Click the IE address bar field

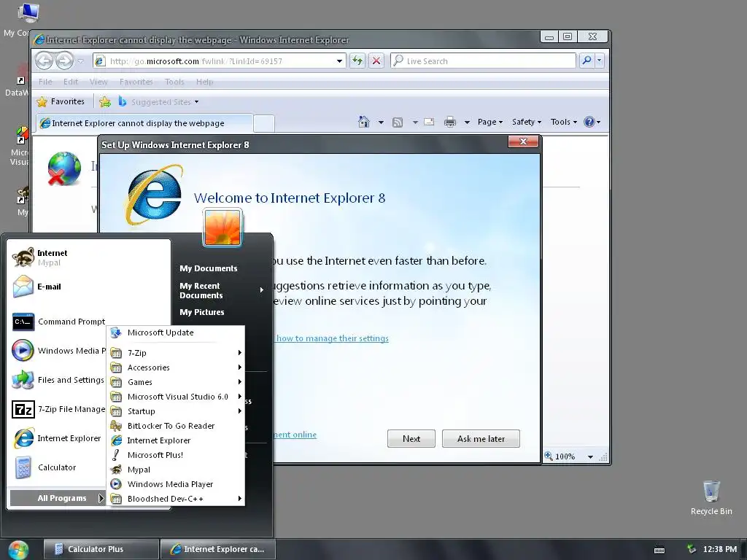tap(219, 61)
